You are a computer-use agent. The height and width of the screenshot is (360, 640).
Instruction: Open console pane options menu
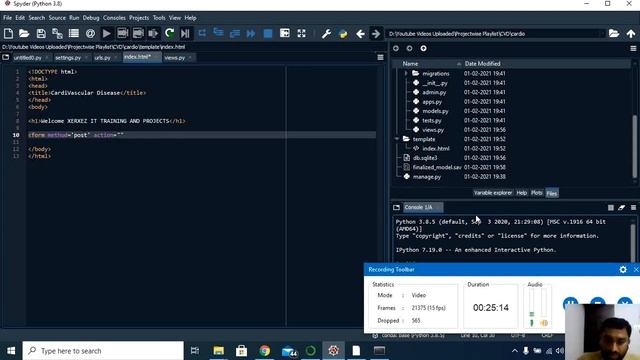point(633,207)
